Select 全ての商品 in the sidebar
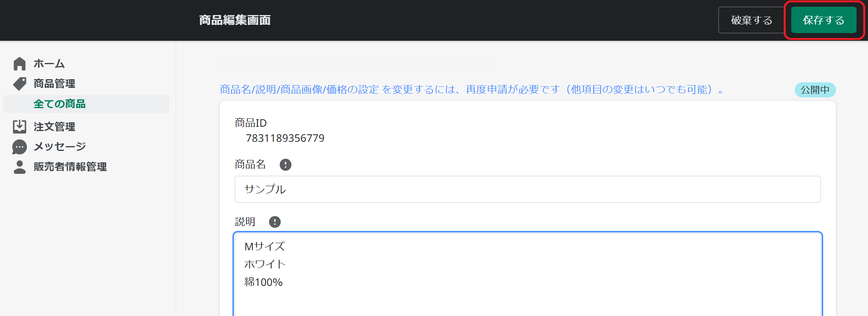This screenshot has width=868, height=316. coord(59,104)
